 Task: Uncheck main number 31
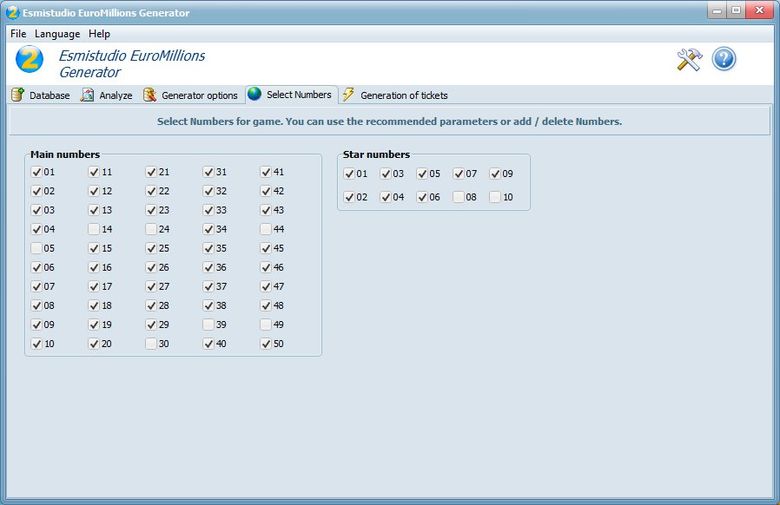[208, 172]
